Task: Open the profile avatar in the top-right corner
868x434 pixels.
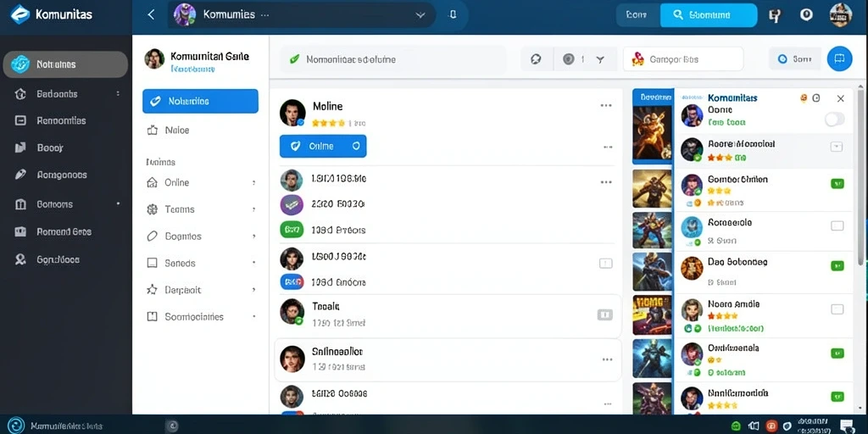Action: tap(840, 15)
